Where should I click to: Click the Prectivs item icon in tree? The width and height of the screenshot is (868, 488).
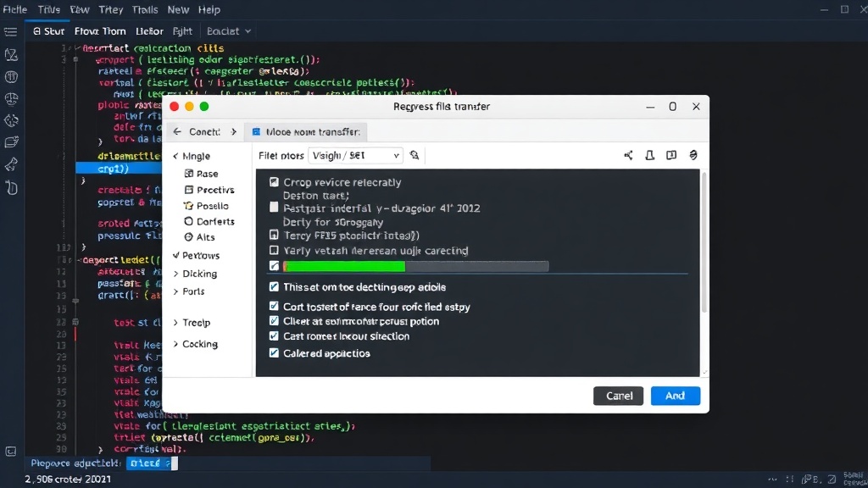point(189,190)
